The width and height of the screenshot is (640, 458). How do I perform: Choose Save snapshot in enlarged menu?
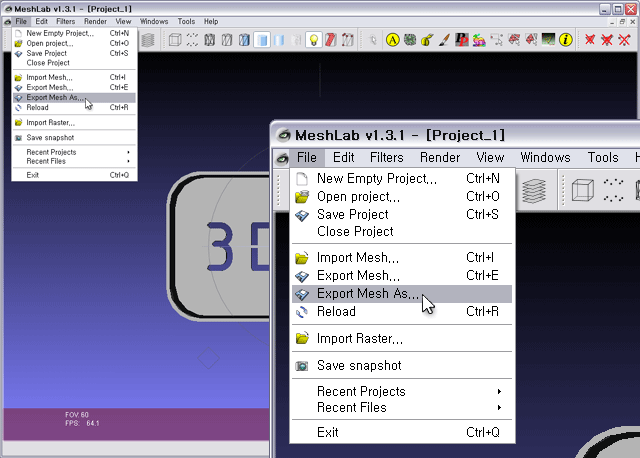point(402,365)
